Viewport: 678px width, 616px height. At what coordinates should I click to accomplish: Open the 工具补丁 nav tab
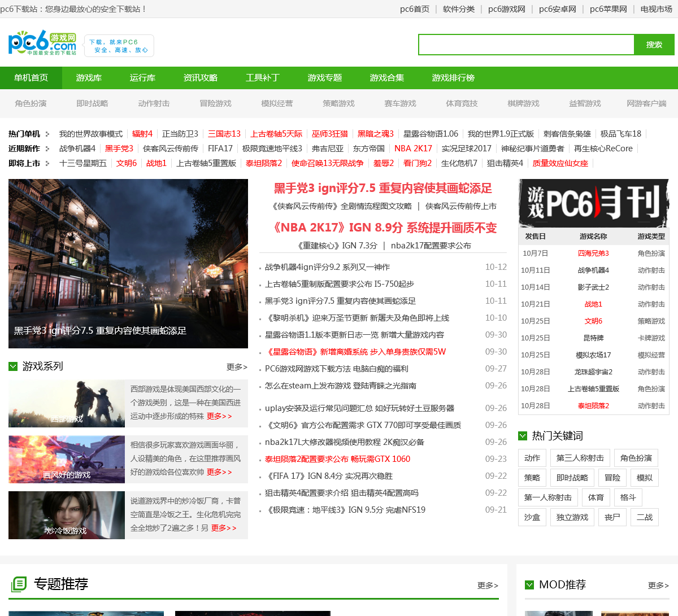pos(263,78)
